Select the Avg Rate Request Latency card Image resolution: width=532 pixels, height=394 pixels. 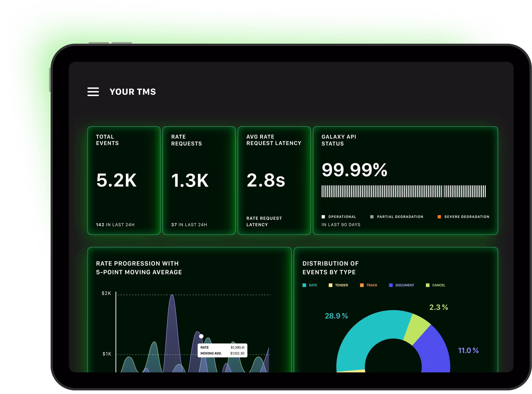click(274, 180)
